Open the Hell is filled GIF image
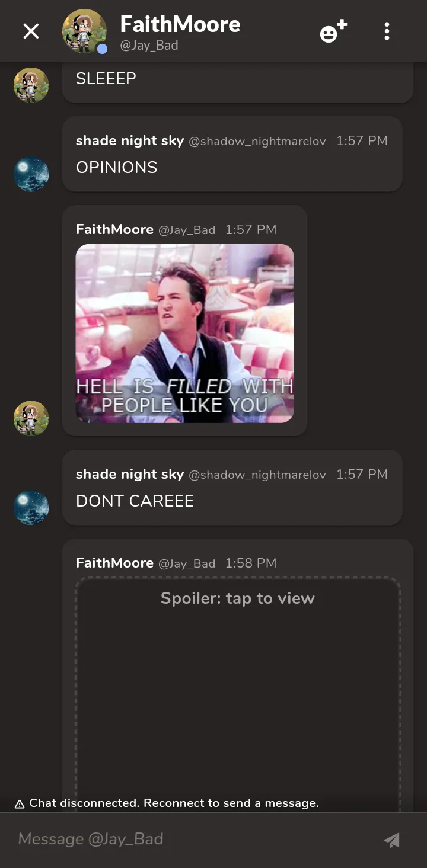 click(184, 334)
